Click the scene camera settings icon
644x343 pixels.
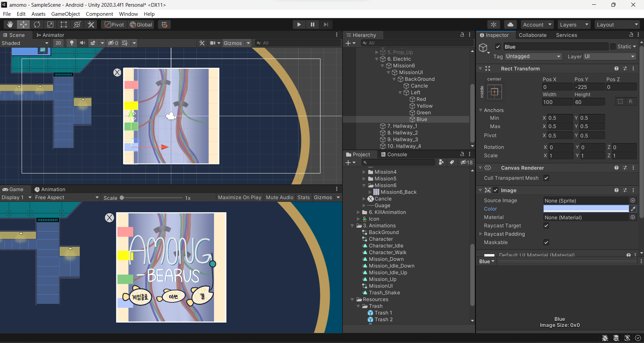pos(213,43)
